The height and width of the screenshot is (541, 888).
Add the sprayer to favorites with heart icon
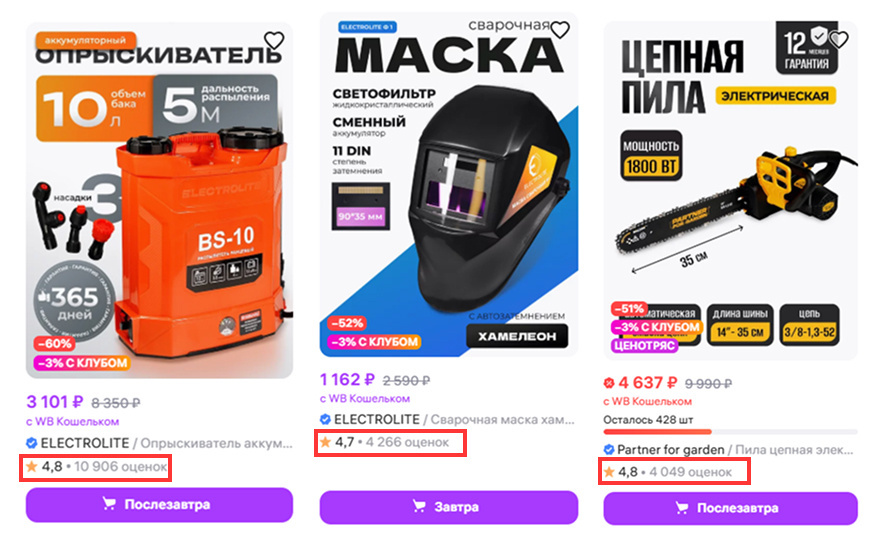point(274,40)
